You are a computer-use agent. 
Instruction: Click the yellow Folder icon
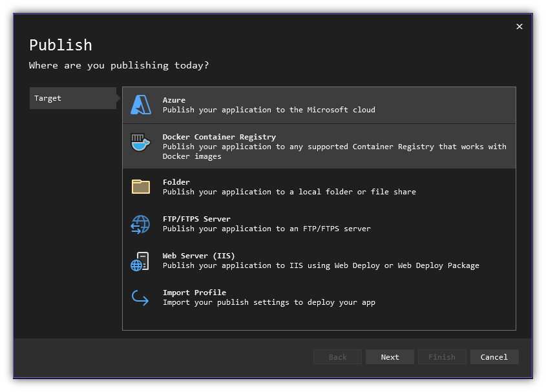click(141, 187)
